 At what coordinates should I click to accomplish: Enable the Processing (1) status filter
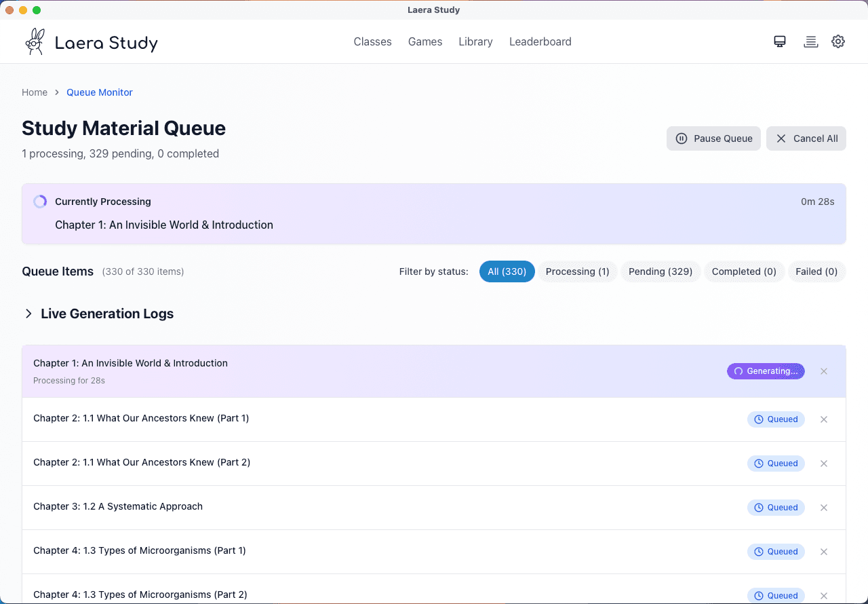pyautogui.click(x=577, y=271)
